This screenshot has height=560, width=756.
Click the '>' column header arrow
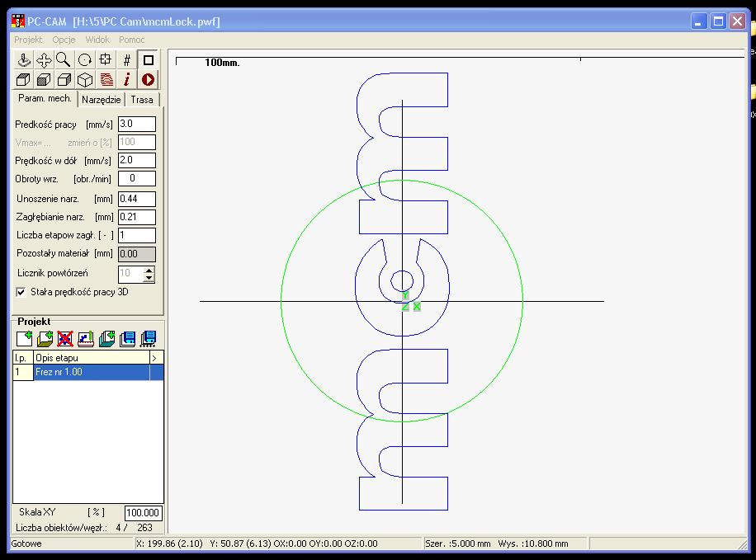(157, 358)
